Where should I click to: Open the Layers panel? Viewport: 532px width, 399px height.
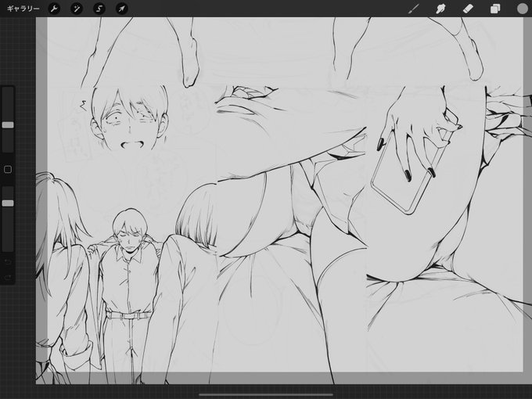(495, 9)
